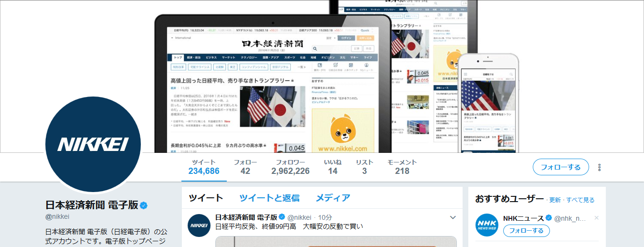
Task: Open いいね list showing 14
Action: [x=333, y=167]
